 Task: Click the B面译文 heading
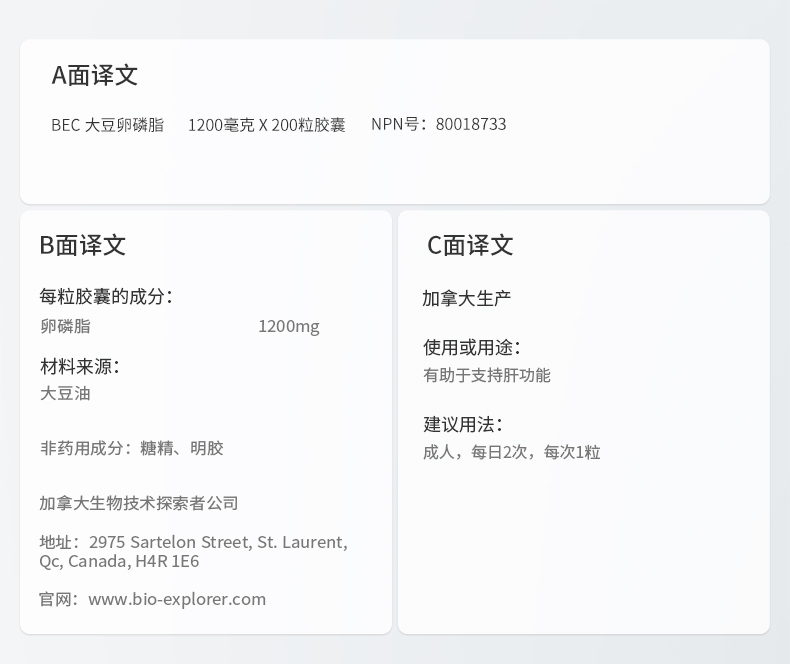coord(83,245)
